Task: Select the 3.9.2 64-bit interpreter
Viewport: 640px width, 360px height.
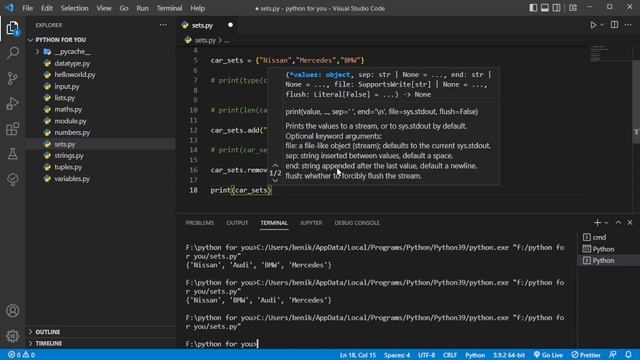Action: 509,355
